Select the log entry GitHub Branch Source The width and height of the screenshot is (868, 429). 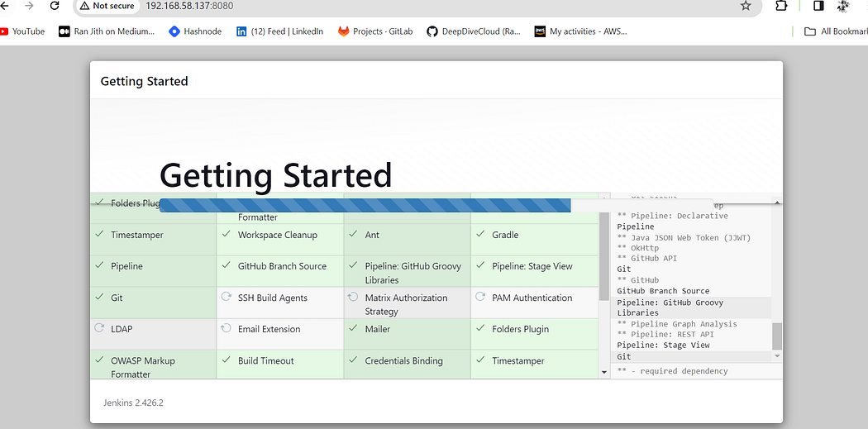pos(663,291)
